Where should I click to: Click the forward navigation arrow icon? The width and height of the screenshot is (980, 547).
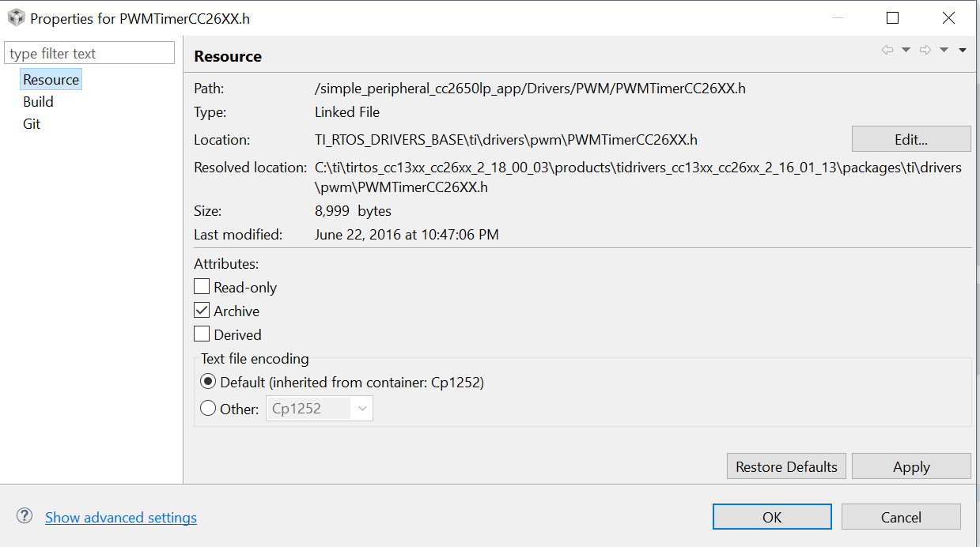[925, 51]
